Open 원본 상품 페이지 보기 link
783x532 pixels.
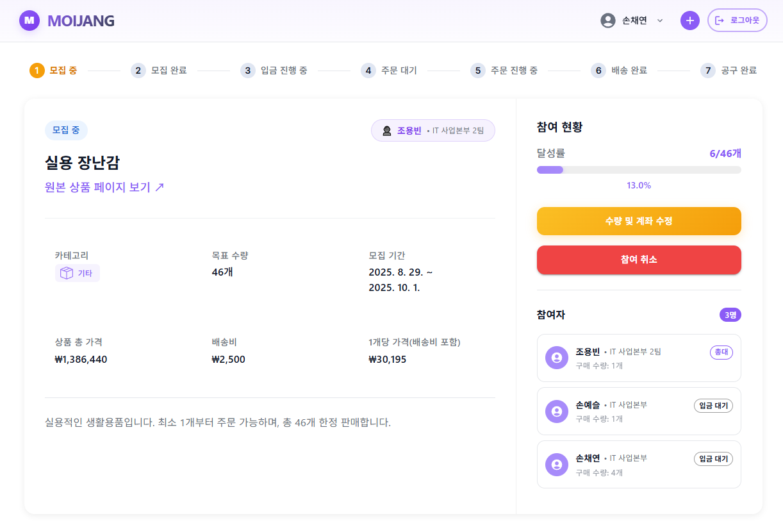point(104,187)
